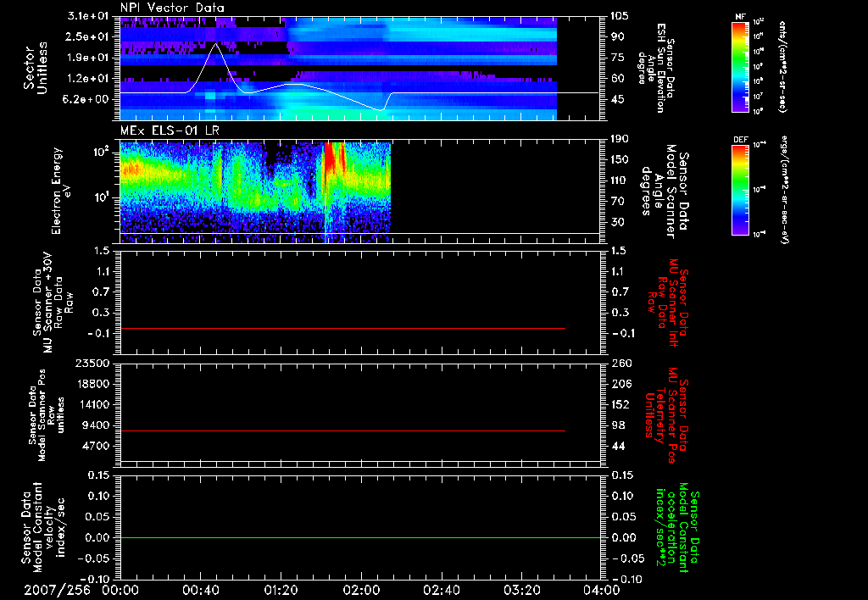This screenshot has width=868, height=600.
Task: Click the peak of the white sun elevation curve
Action: coord(215,44)
